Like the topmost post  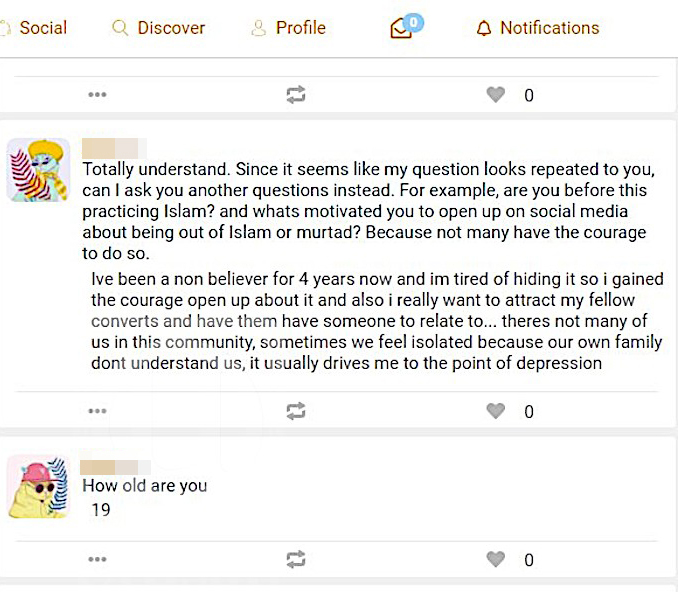pyautogui.click(x=495, y=95)
